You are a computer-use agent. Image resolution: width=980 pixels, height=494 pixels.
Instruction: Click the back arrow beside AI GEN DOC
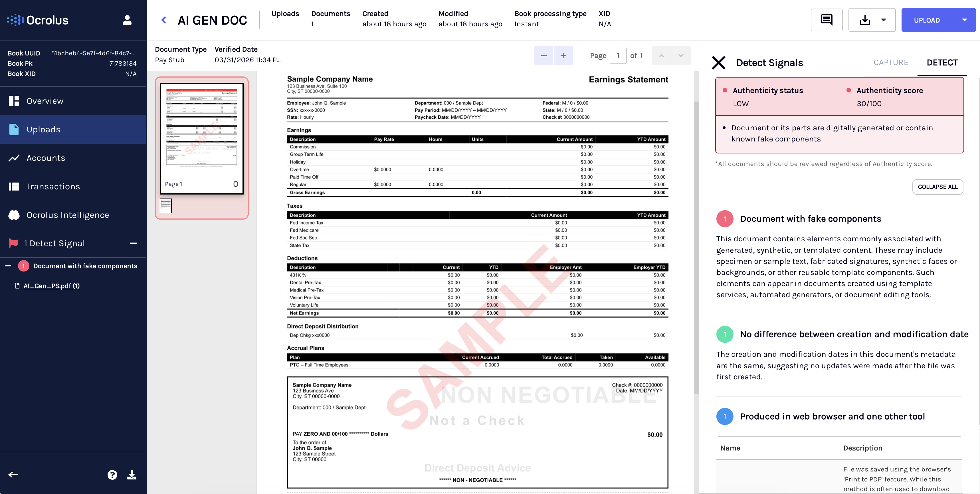coord(164,20)
